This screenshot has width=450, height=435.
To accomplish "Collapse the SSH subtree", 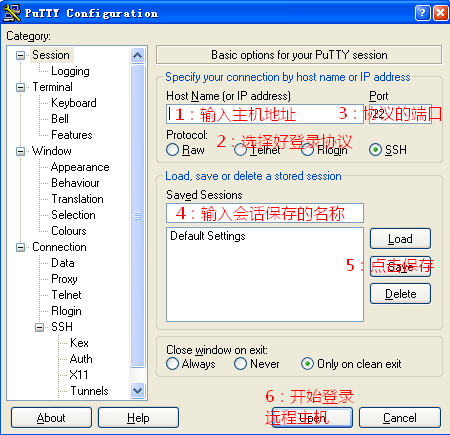I will tap(39, 327).
